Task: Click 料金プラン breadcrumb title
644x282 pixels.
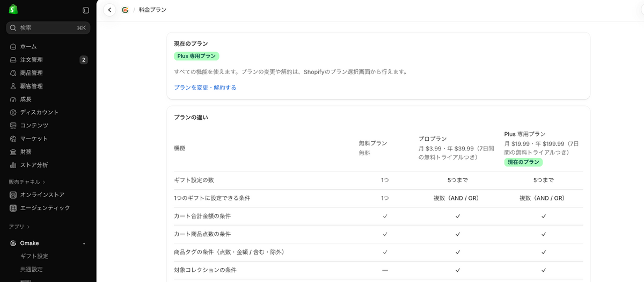Action: 152,10
